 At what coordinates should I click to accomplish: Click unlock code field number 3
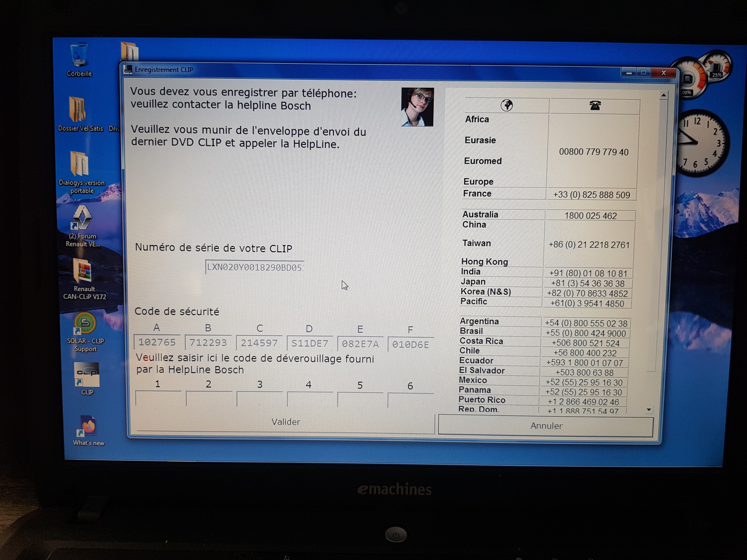259,399
